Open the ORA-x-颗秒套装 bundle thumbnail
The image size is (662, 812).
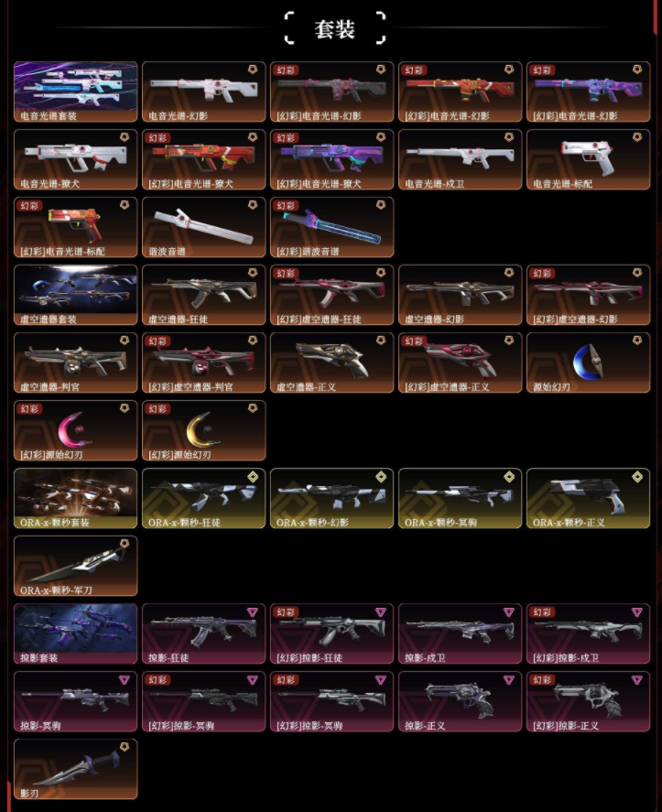coord(76,499)
